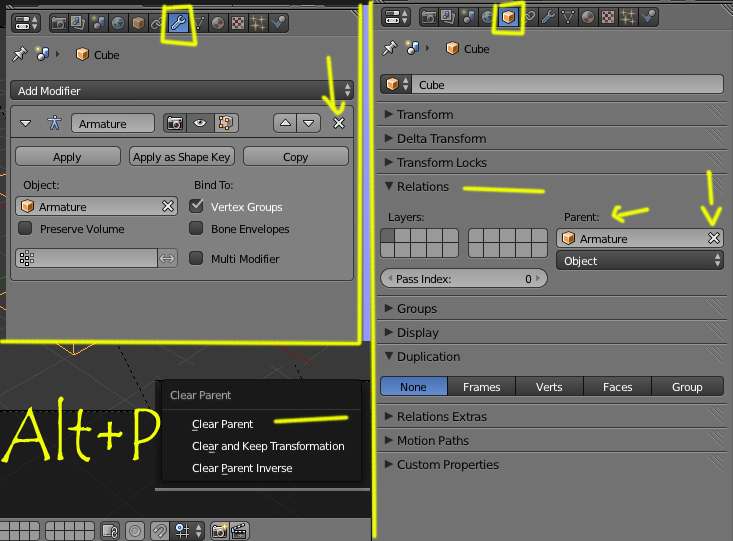This screenshot has height=541, width=733.
Task: Open Modifiers tab in left properties panel
Action: tap(179, 23)
